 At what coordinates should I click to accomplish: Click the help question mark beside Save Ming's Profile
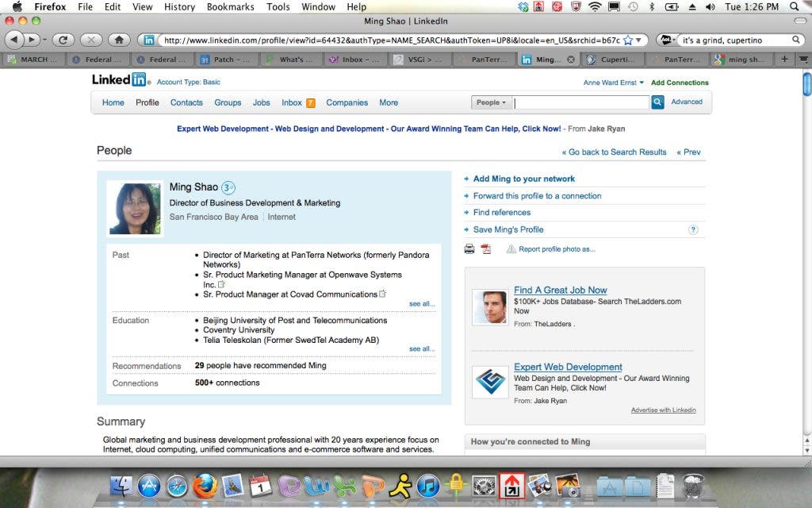tap(693, 229)
